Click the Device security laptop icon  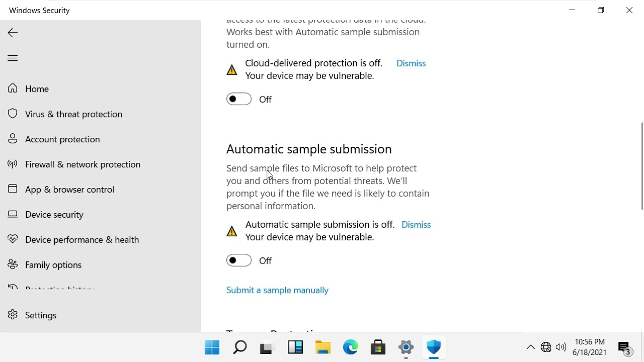click(x=13, y=214)
